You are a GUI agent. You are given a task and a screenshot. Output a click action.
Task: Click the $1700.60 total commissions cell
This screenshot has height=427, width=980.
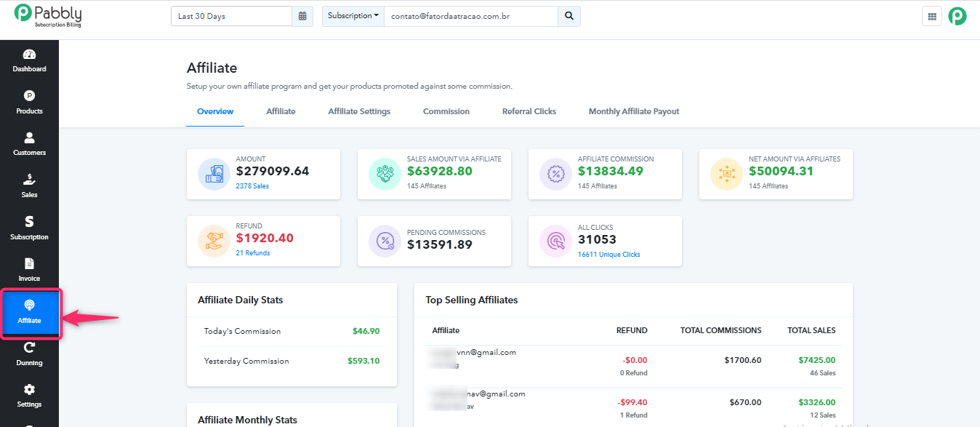[x=743, y=360]
